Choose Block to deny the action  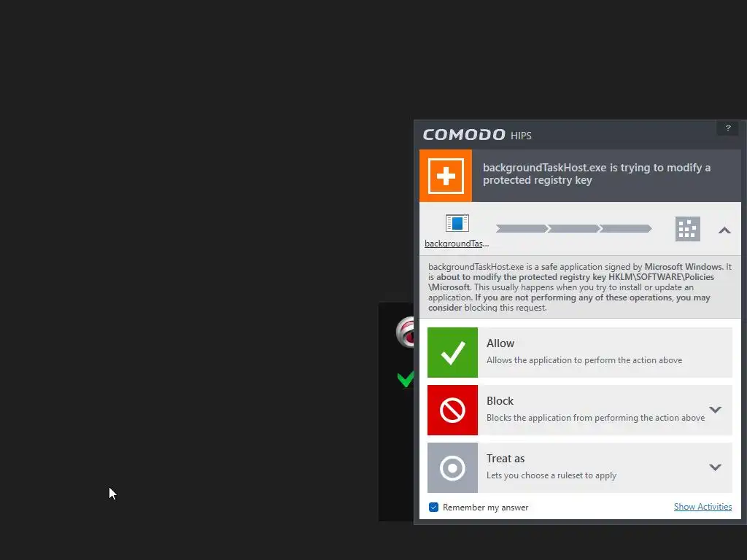coord(579,410)
